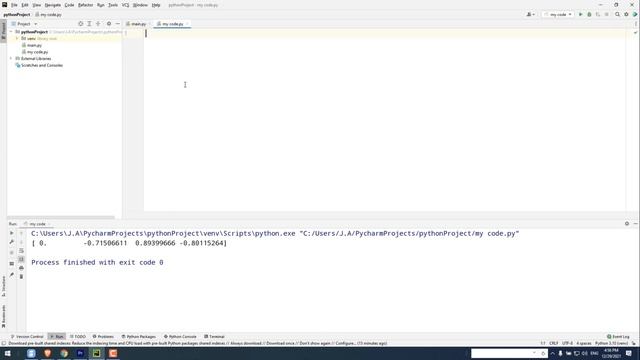Run with coverage icon in top toolbar
This screenshot has width=640, height=360.
point(598,14)
